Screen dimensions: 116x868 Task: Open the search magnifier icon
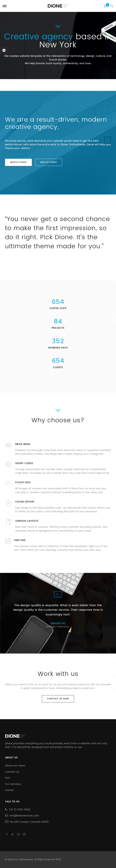click(x=112, y=6)
